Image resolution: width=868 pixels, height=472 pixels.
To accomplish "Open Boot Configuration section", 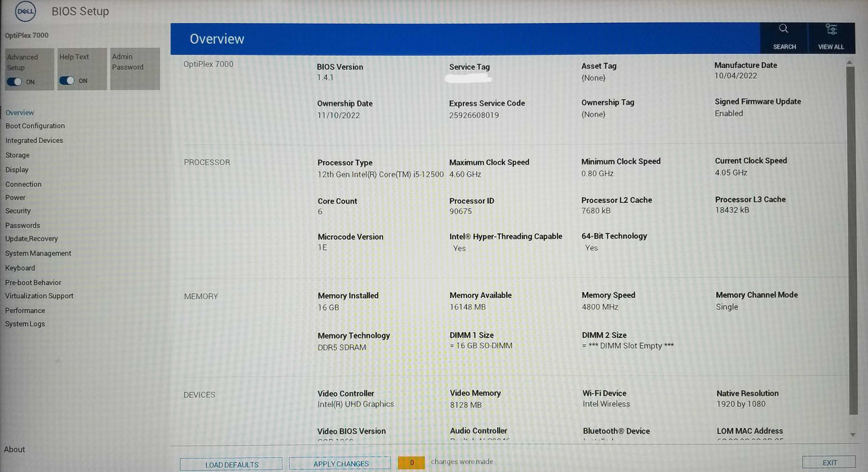I will [x=35, y=126].
